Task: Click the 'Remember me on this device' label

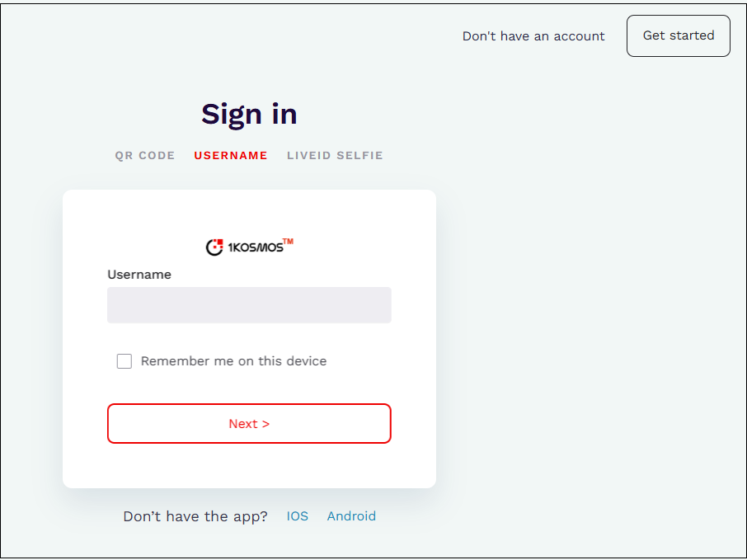Action: pos(233,361)
